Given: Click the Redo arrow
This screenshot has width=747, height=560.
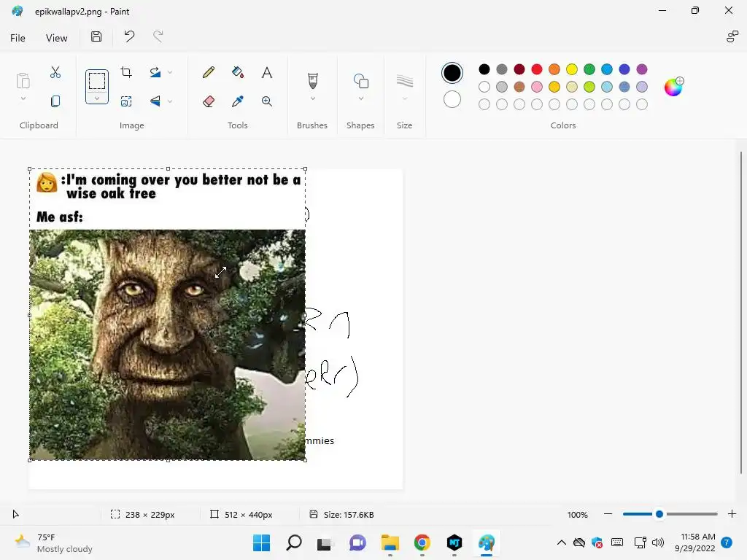Looking at the screenshot, I should click(158, 36).
